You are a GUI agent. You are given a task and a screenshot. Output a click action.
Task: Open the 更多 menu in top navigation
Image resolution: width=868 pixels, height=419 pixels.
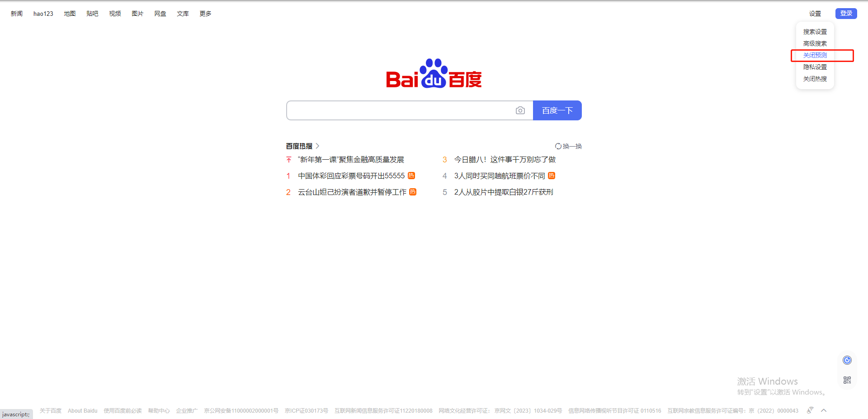pos(206,14)
